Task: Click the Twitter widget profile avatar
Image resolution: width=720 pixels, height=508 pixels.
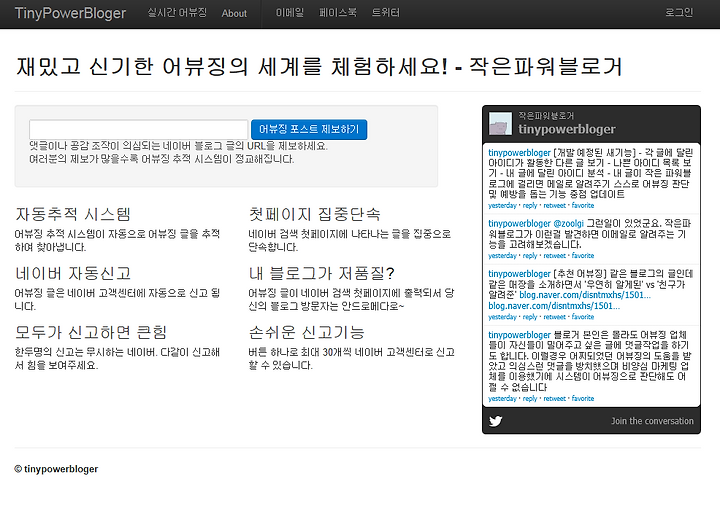Action: pos(500,124)
